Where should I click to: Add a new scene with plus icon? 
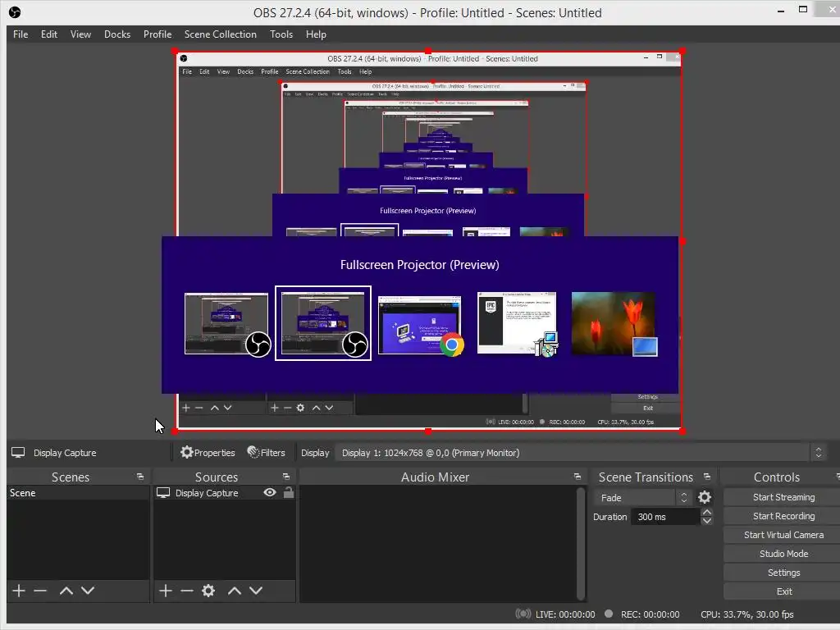(x=19, y=591)
